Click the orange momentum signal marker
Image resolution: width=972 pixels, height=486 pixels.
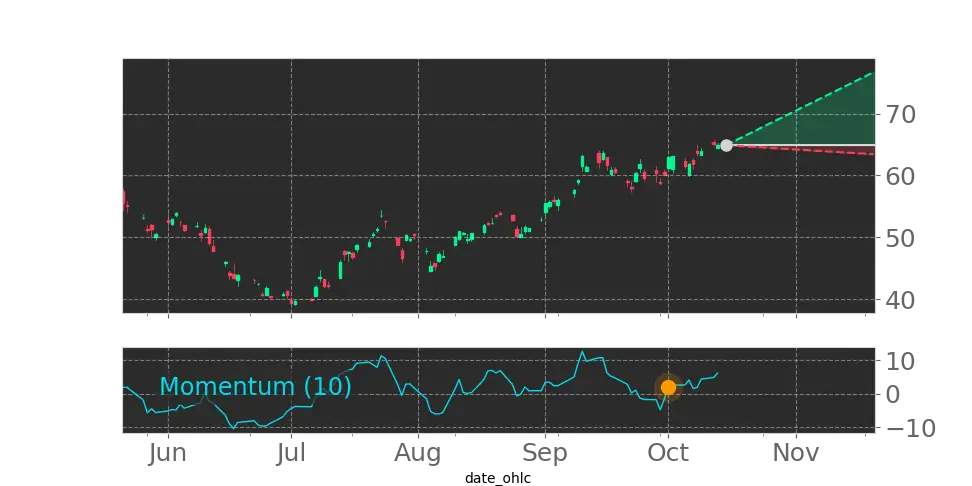click(x=668, y=387)
